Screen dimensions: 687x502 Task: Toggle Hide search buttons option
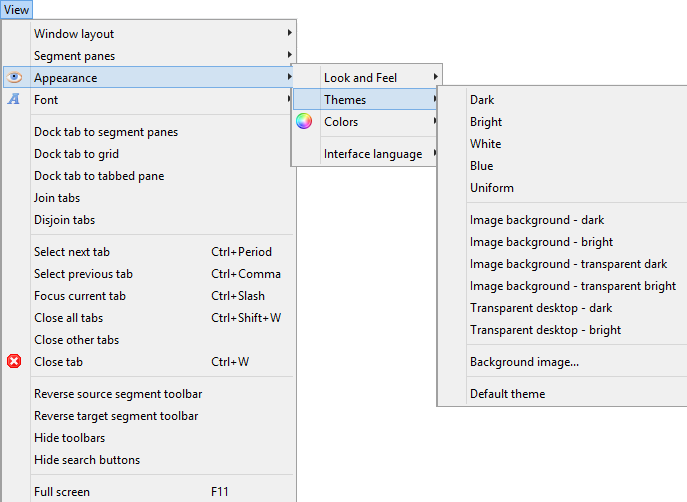87,460
